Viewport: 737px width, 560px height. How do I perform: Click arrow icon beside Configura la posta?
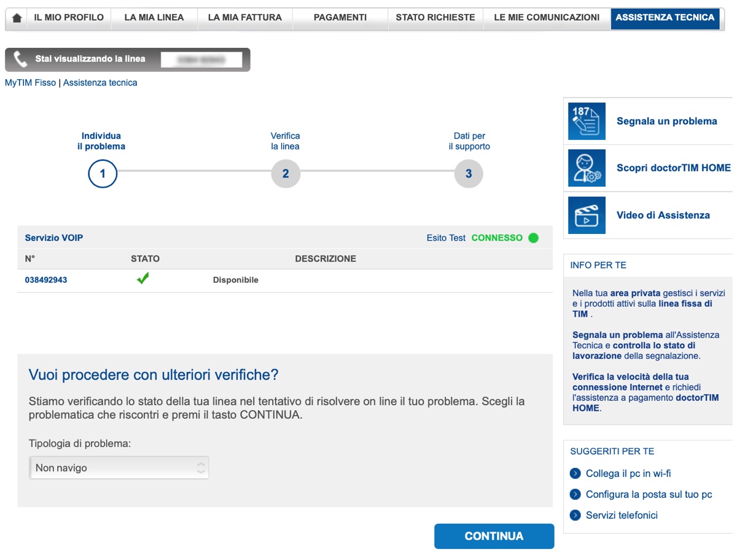(575, 494)
